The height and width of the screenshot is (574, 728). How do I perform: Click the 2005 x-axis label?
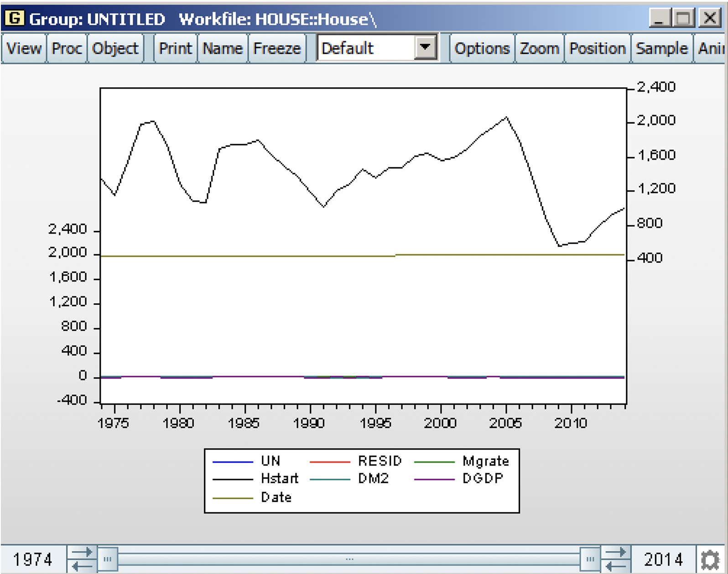click(x=505, y=423)
